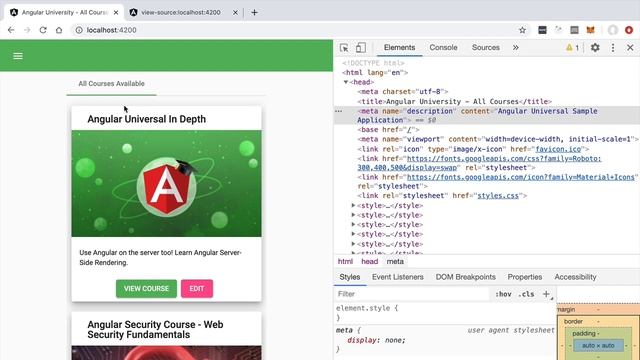Click the Angular Security Course card title

pos(155,329)
